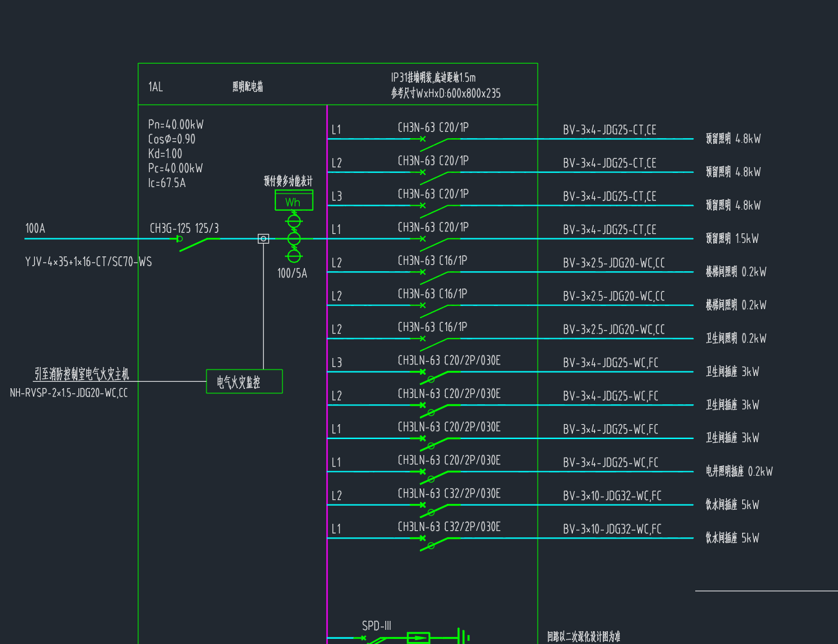
Task: Click the RCBO switch symbol in the 电井照明插座 row
Action: point(439,476)
